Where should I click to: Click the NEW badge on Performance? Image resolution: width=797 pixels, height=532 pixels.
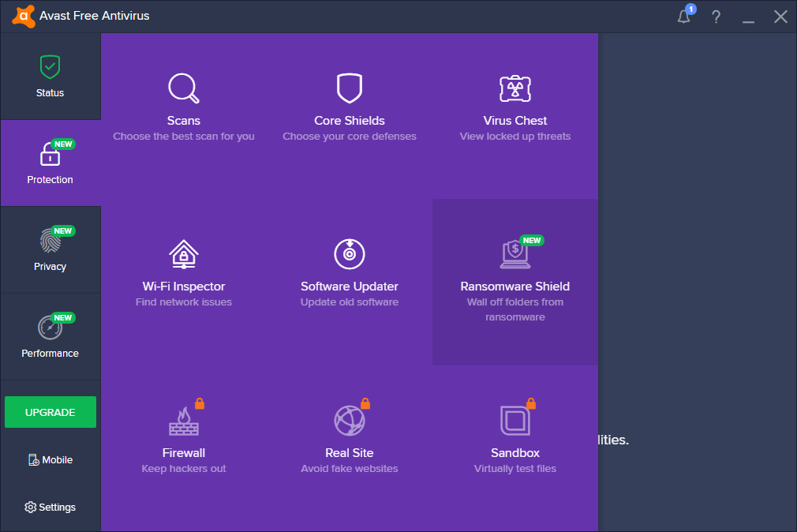tap(63, 318)
